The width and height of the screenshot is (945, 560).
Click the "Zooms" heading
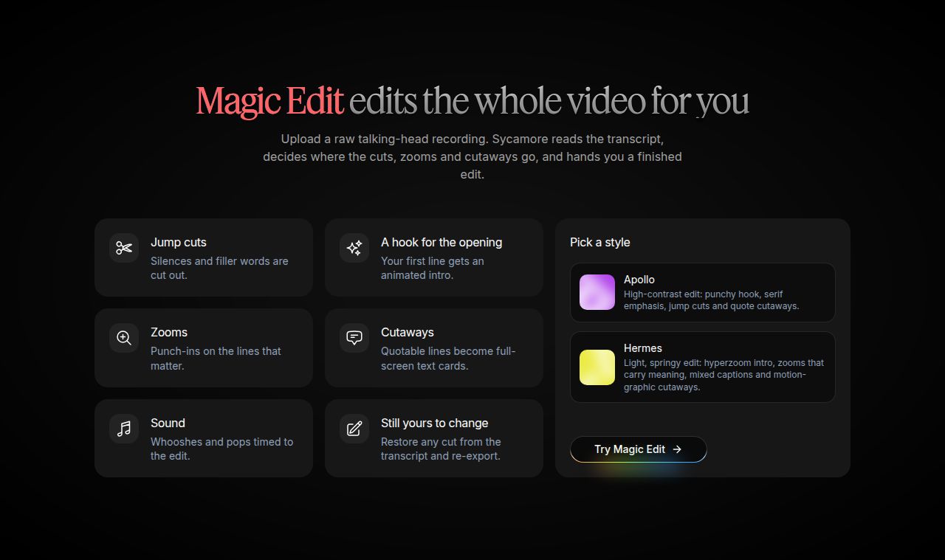pos(169,332)
